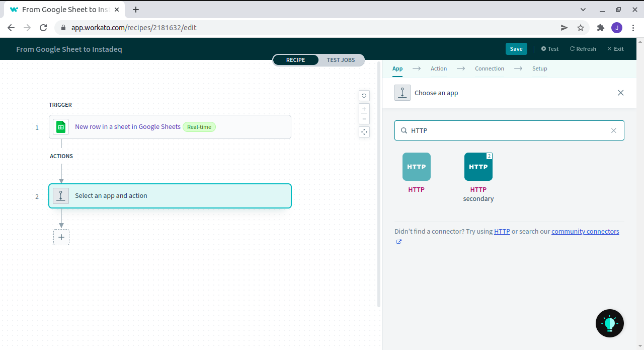Open the Chrome profile avatar J
Screen dimensions: 644x350
tap(617, 28)
